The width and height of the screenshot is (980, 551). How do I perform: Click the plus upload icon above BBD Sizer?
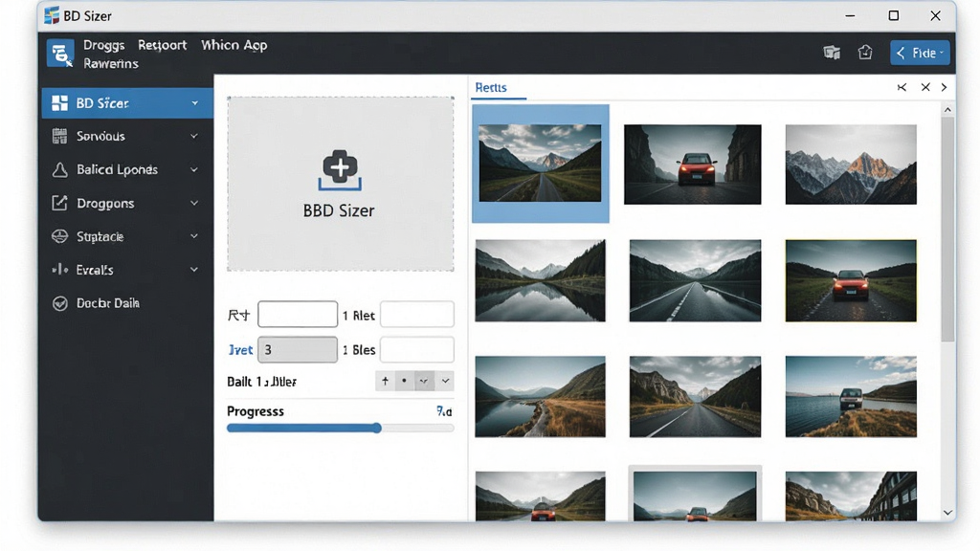(x=340, y=169)
